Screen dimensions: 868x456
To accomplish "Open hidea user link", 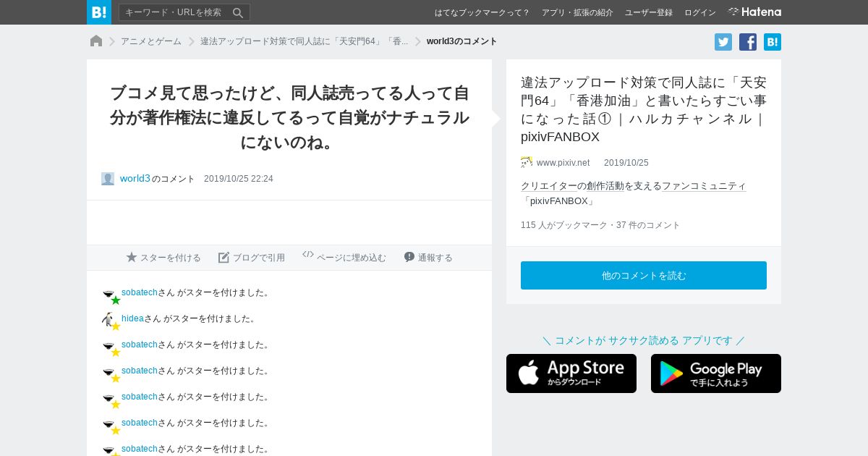I will coord(132,318).
